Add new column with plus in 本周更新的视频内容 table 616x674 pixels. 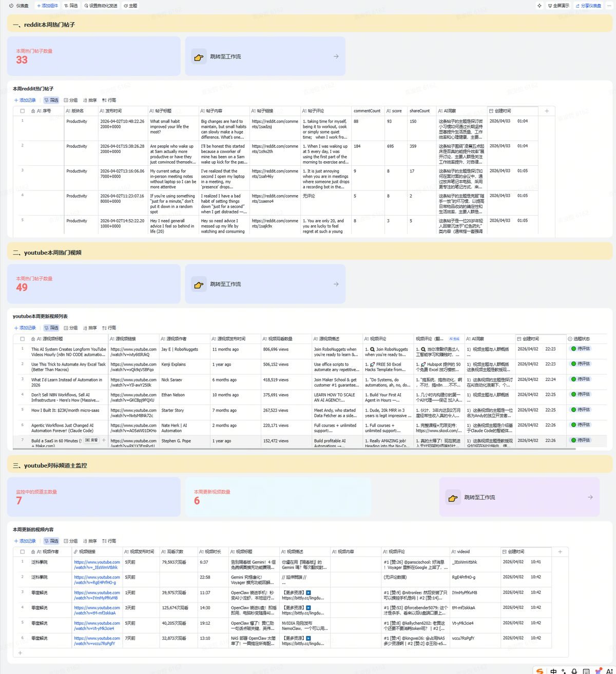pos(560,552)
